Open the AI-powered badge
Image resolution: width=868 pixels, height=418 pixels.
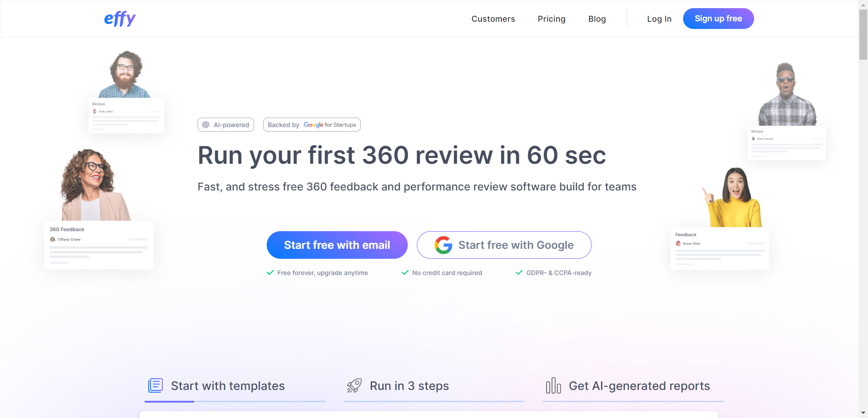click(x=226, y=124)
